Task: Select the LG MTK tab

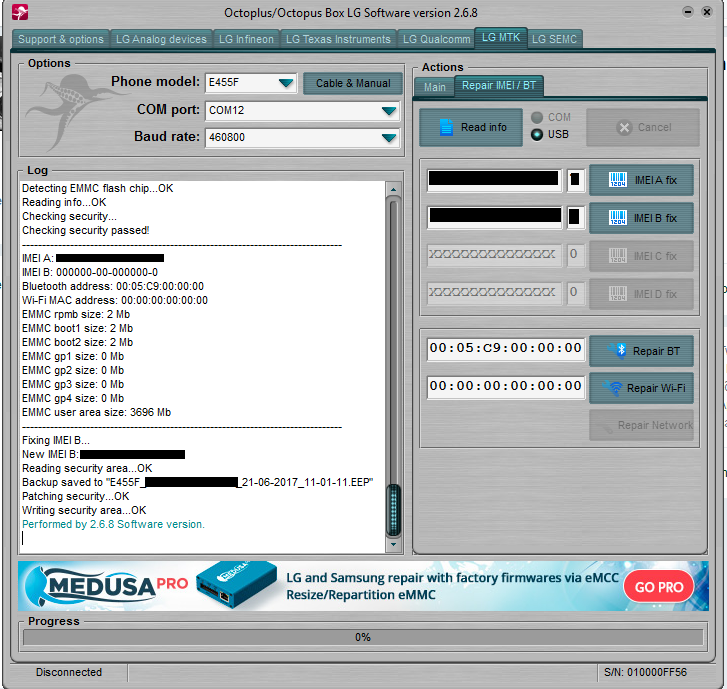Action: tap(501, 38)
